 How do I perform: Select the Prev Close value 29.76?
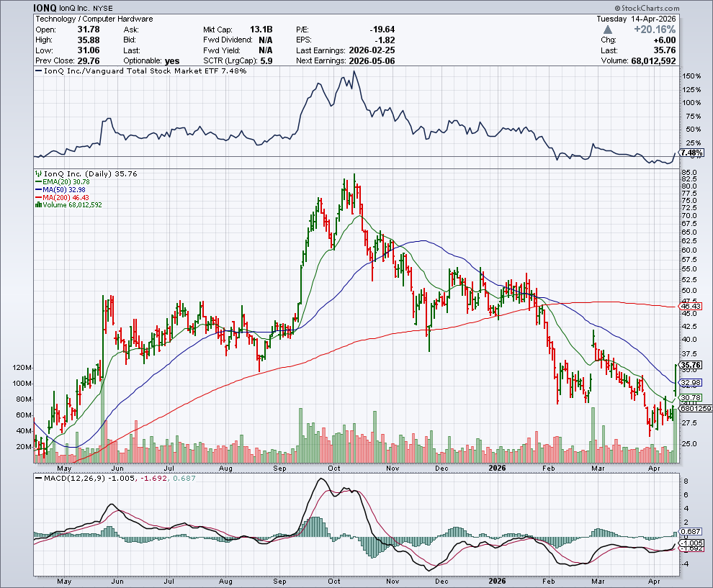tap(88, 61)
